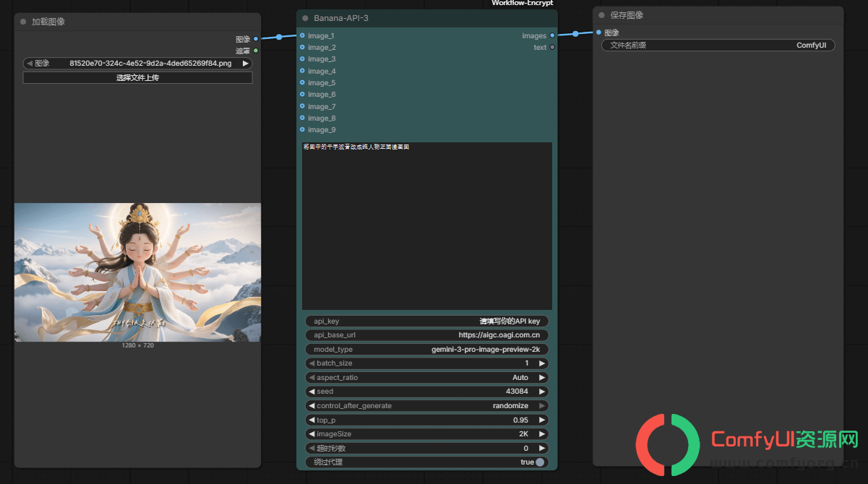Image resolution: width=868 pixels, height=484 pixels.
Task: Increase top_p with right arrow
Action: click(x=542, y=420)
